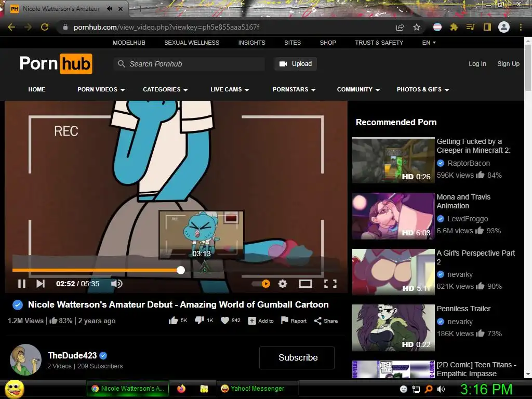Expand the COMMUNITY dropdown
The height and width of the screenshot is (399, 532).
(x=358, y=89)
